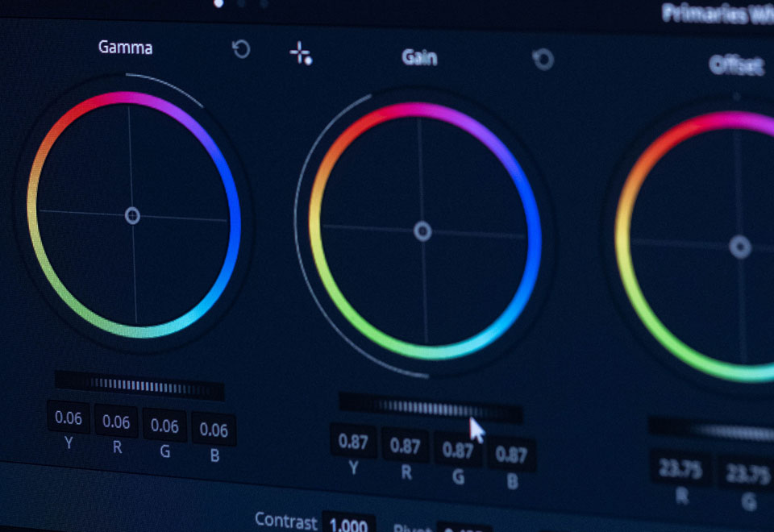Click the Offset wheel center control point
This screenshot has width=774, height=532.
coord(739,247)
